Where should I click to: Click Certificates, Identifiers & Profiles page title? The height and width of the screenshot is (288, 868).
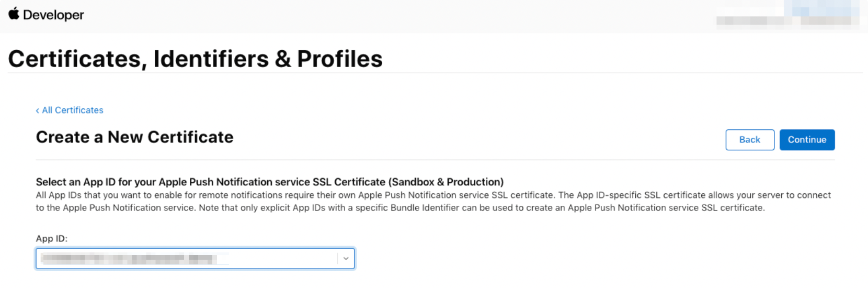(196, 59)
